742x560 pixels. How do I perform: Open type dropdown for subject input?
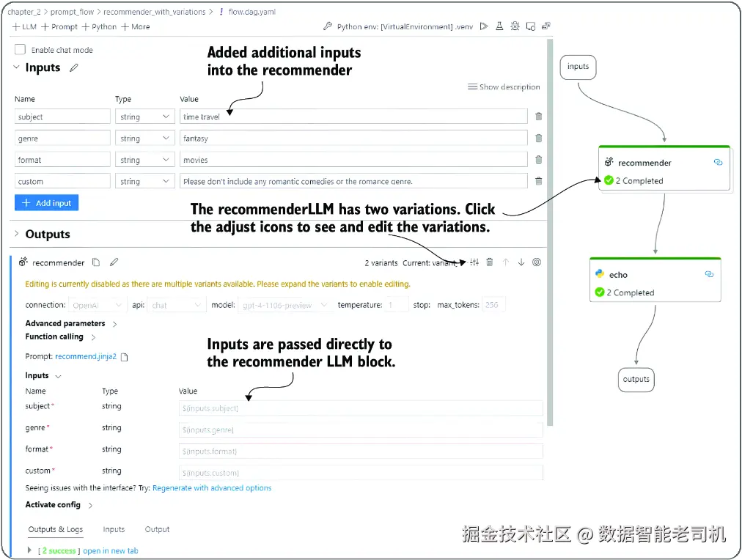point(144,117)
